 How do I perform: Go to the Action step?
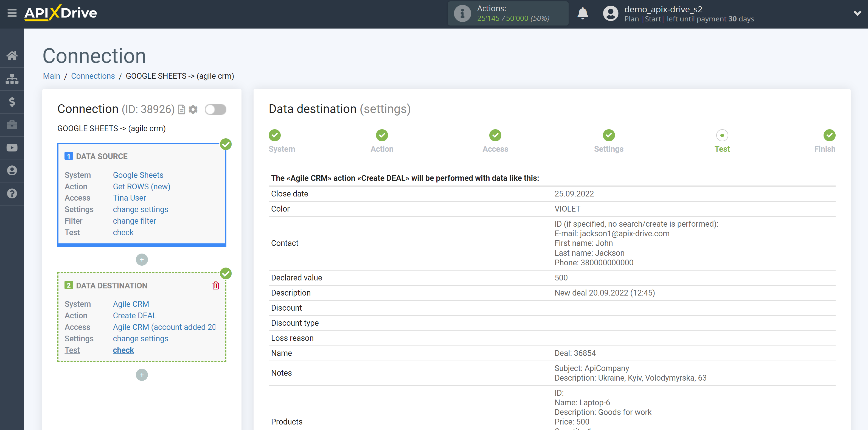point(382,136)
